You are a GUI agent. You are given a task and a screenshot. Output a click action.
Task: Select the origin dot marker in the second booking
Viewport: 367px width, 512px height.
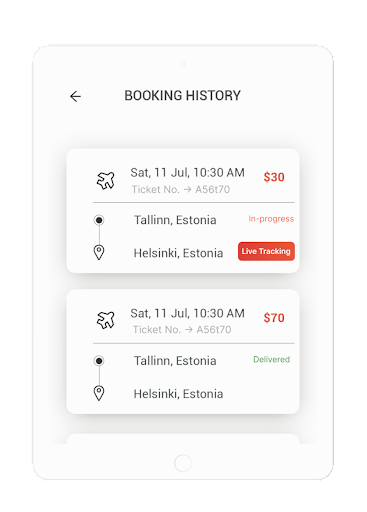[x=99, y=361]
